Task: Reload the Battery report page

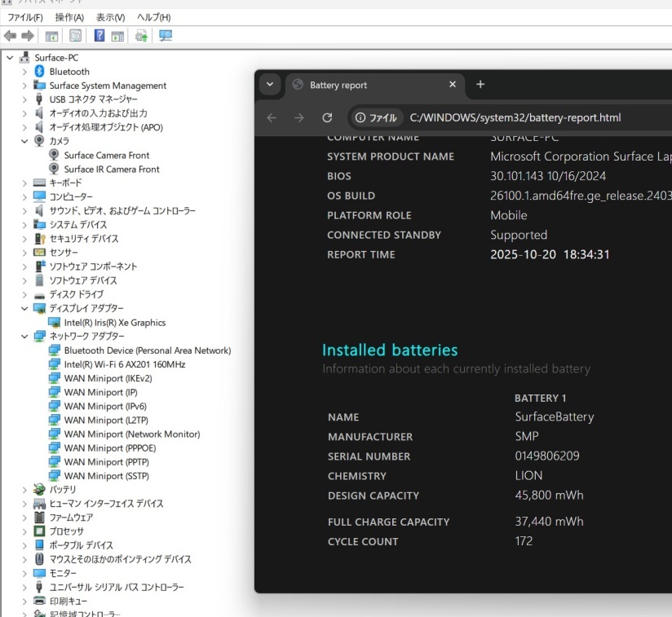Action: [x=327, y=117]
